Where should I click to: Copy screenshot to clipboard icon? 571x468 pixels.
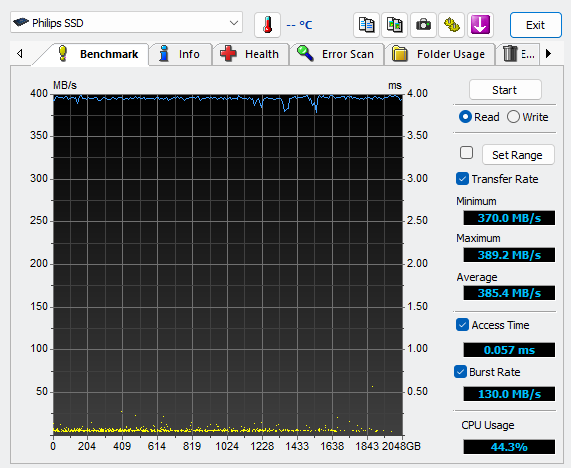coord(395,25)
